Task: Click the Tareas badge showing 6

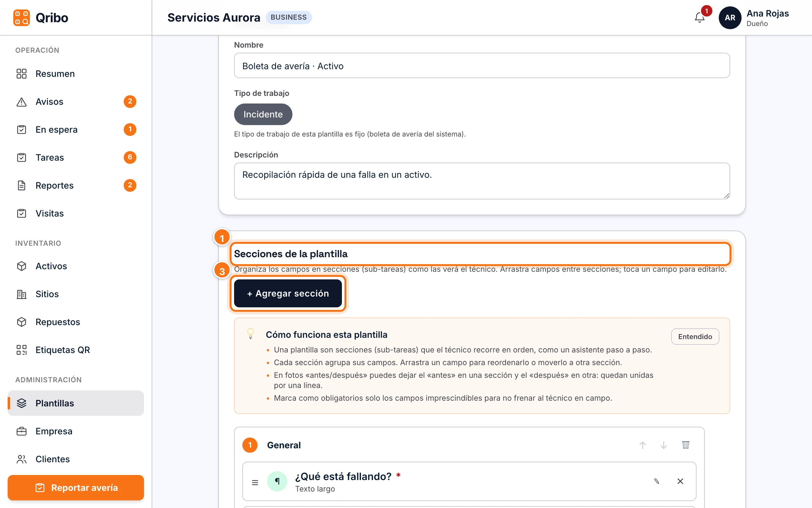Action: tap(130, 157)
